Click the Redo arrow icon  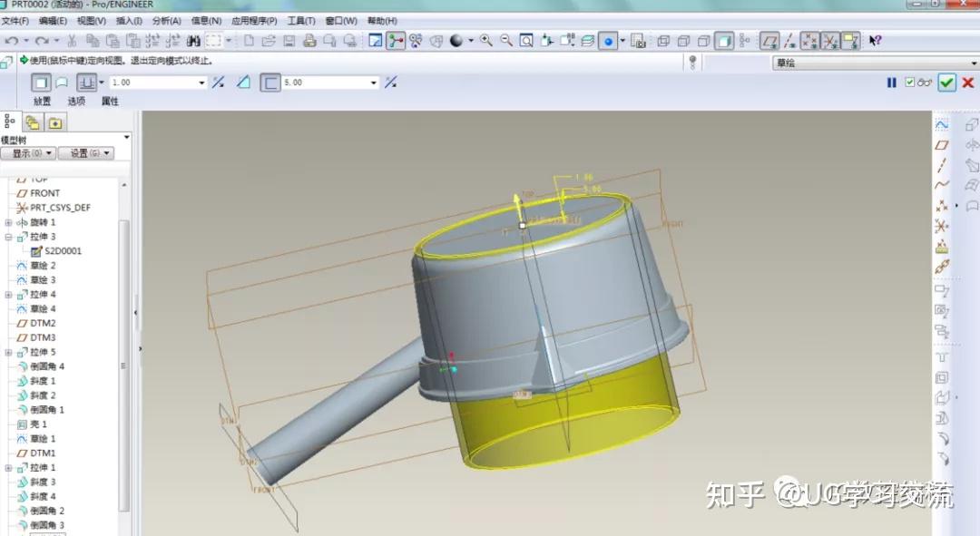(41, 41)
